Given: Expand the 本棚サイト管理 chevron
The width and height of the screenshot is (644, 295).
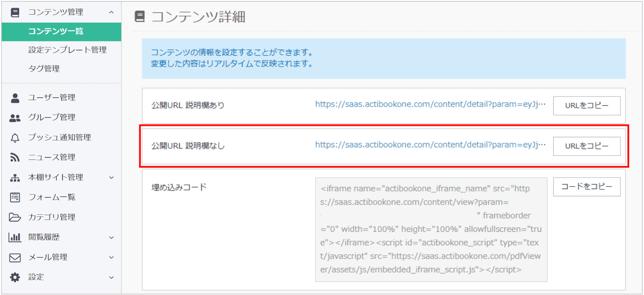Looking at the screenshot, I should [x=111, y=178].
